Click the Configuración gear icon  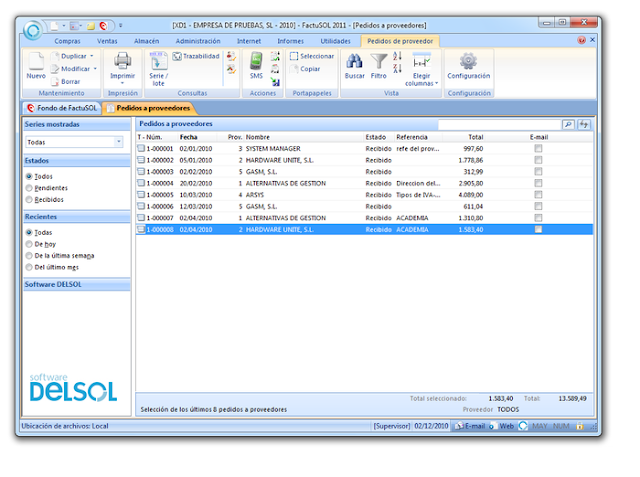tap(468, 61)
